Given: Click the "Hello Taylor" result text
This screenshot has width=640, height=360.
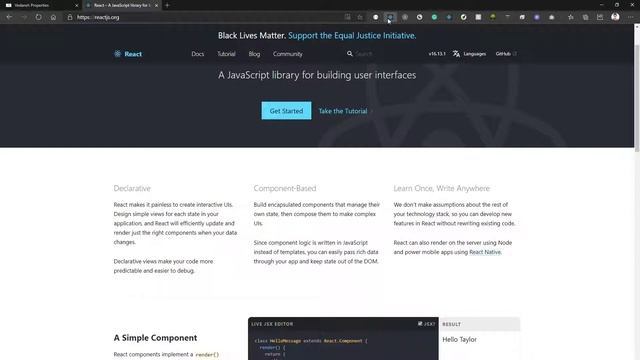Looking at the screenshot, I should (x=459, y=339).
